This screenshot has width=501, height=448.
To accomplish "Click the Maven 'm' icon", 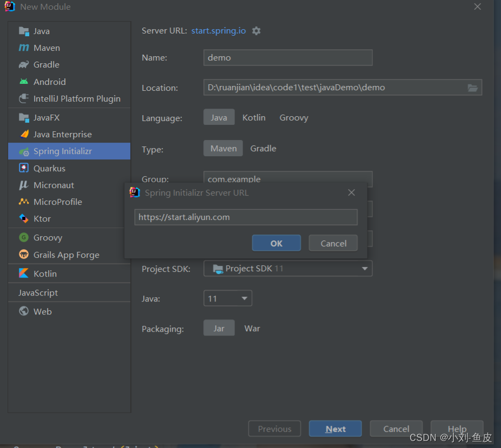I will (x=24, y=48).
